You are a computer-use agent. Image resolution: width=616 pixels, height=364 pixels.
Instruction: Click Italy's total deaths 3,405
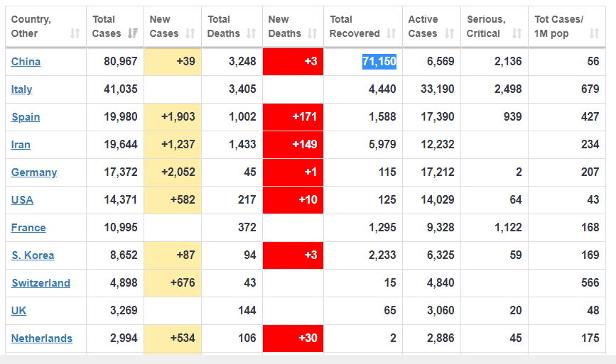tap(242, 89)
